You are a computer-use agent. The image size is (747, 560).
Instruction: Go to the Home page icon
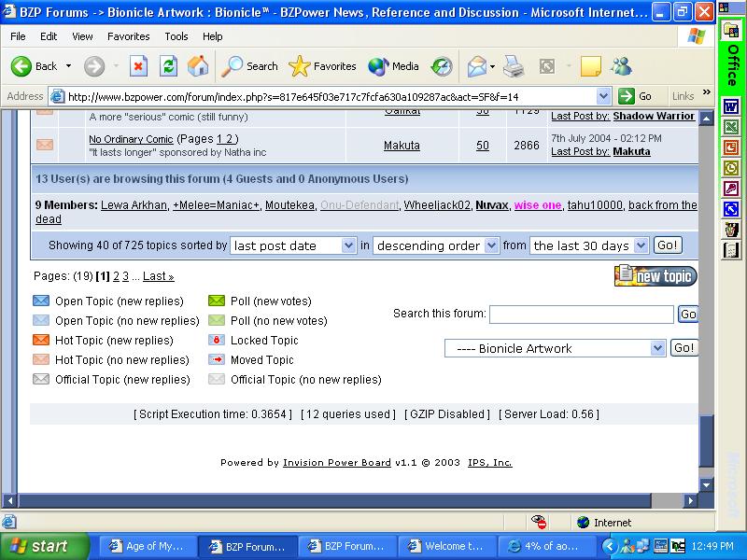tap(198, 66)
